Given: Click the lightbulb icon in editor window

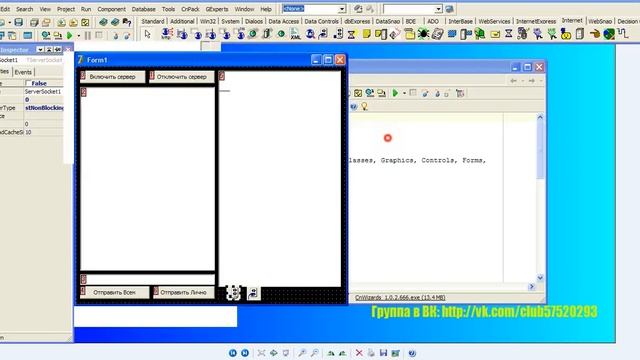Looking at the screenshot, I should (x=364, y=107).
